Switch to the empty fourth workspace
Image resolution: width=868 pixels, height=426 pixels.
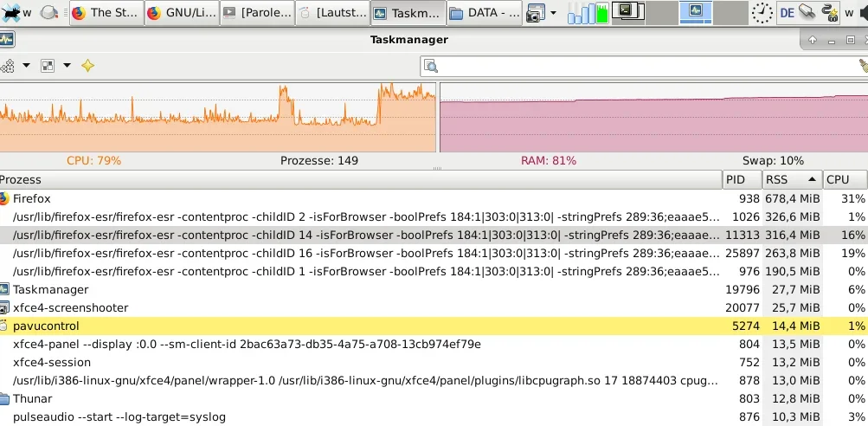click(x=730, y=13)
